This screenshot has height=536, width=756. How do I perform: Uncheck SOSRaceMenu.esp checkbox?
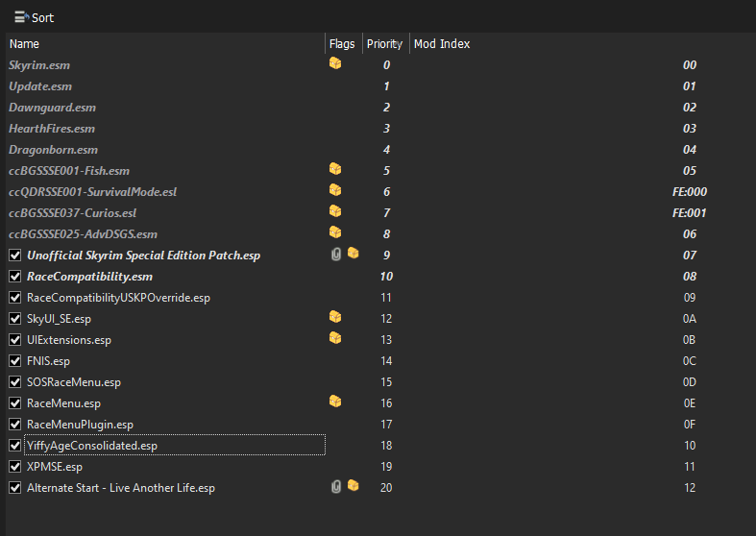pos(15,382)
